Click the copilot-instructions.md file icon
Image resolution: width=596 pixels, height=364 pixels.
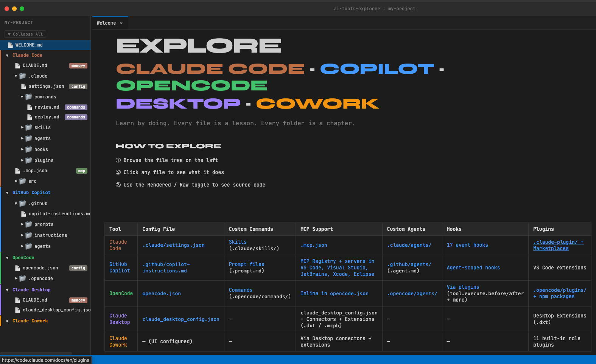coord(23,214)
